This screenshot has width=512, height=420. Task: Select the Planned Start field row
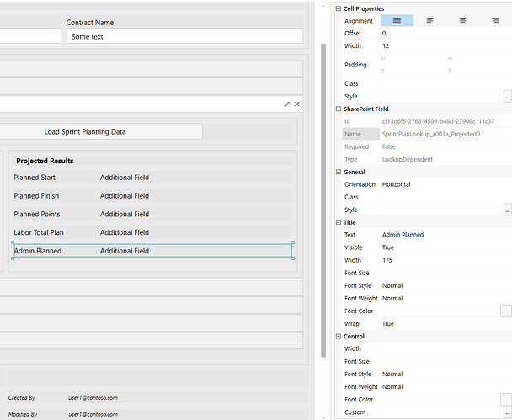[152, 178]
